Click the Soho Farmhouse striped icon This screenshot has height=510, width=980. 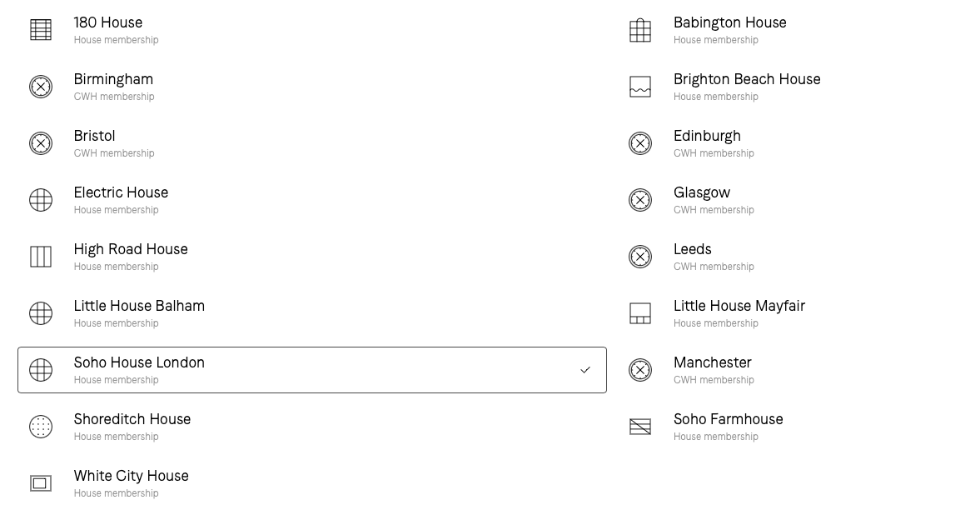(x=640, y=427)
